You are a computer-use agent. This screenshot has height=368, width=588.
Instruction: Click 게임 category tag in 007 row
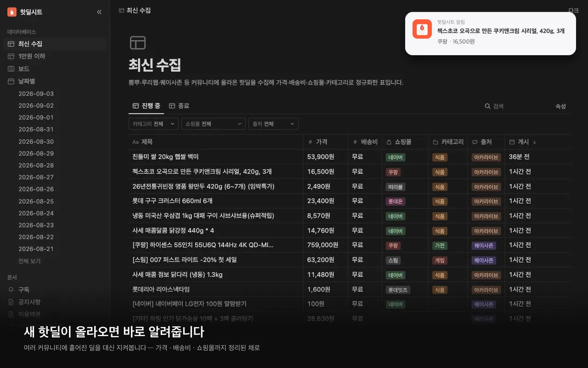pos(440,260)
